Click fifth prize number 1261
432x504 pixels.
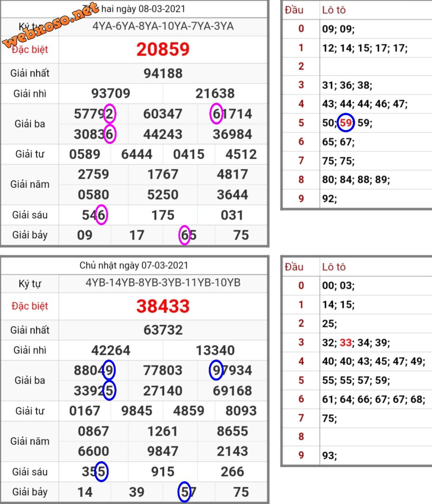coord(163,432)
